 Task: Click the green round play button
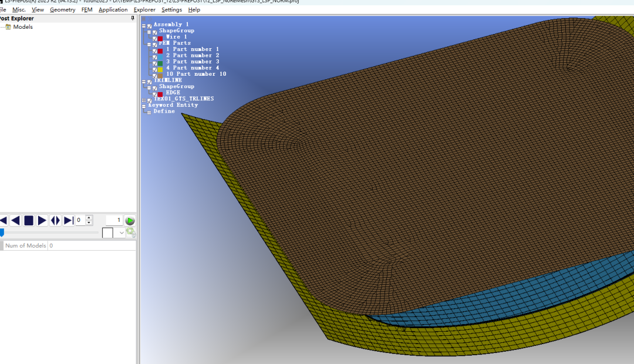point(130,221)
